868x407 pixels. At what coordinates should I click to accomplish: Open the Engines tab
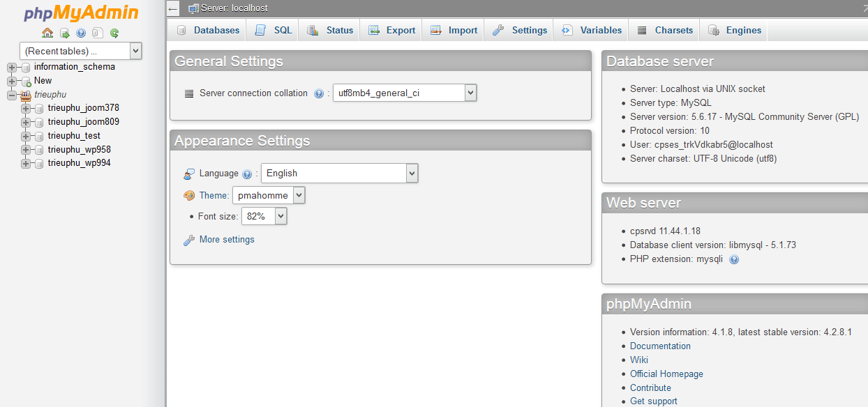pos(734,30)
